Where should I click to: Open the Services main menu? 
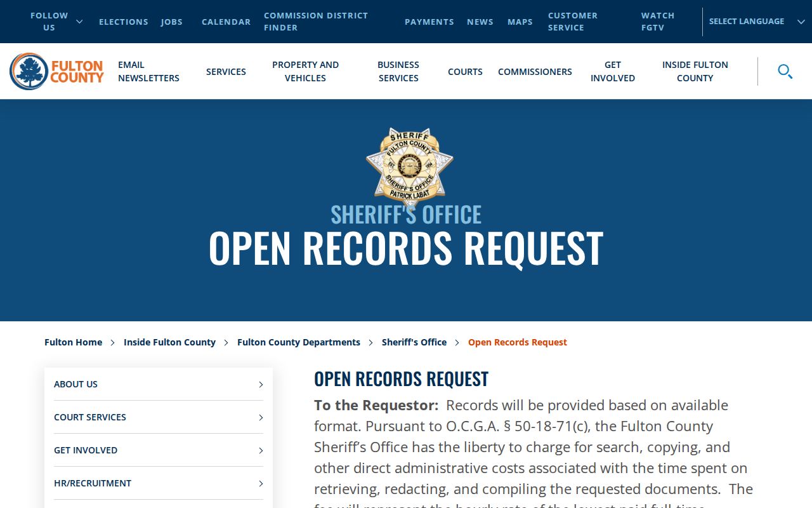(226, 72)
